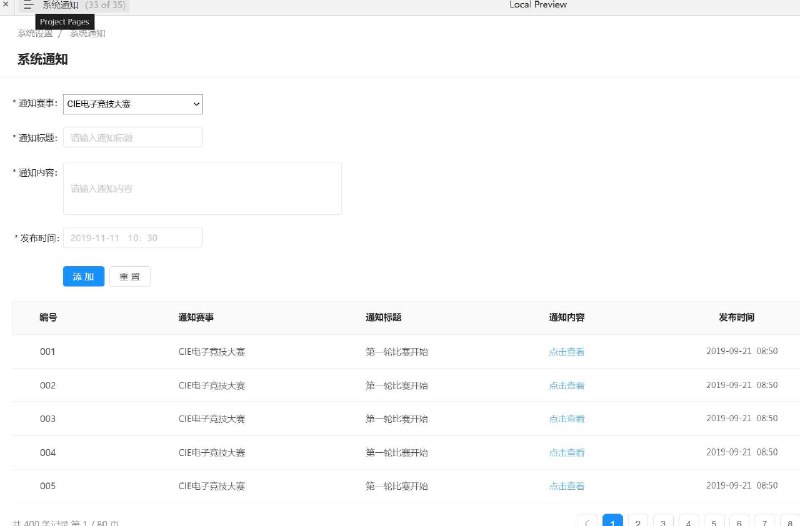The height and width of the screenshot is (526, 800).
Task: Open 点击查看 link in row 003
Action: 566,419
